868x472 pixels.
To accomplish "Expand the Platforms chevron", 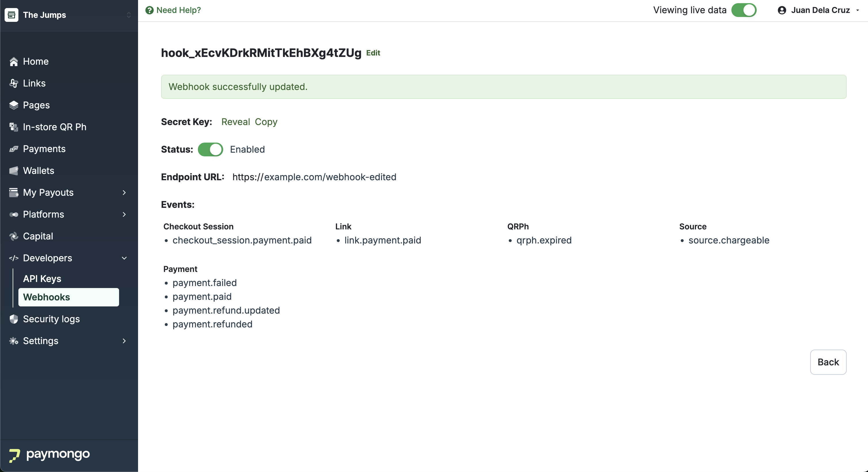I will click(x=124, y=214).
